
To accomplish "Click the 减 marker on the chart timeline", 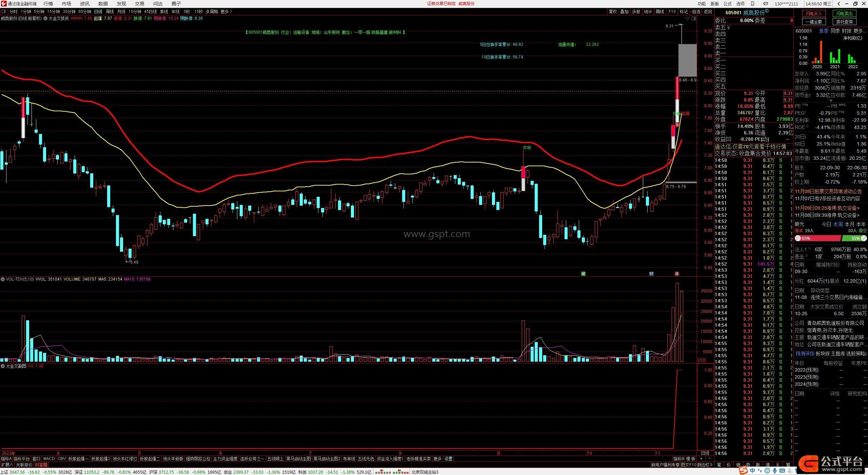I will [583, 273].
